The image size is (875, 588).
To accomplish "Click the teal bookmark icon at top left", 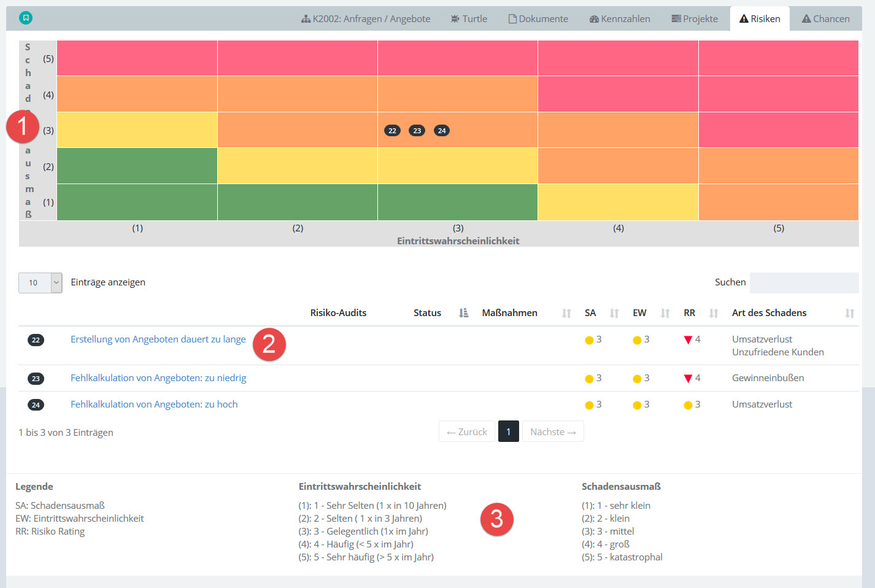I will 26,18.
